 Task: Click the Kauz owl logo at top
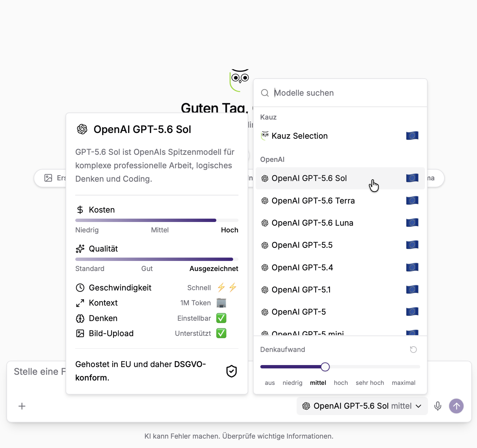(x=240, y=80)
